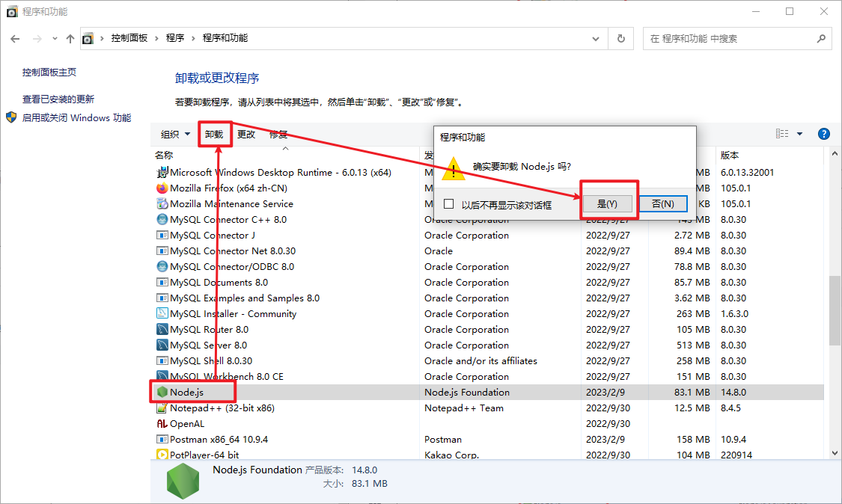842x504 pixels.
Task: Click 更改 toolbar button
Action: (x=246, y=134)
